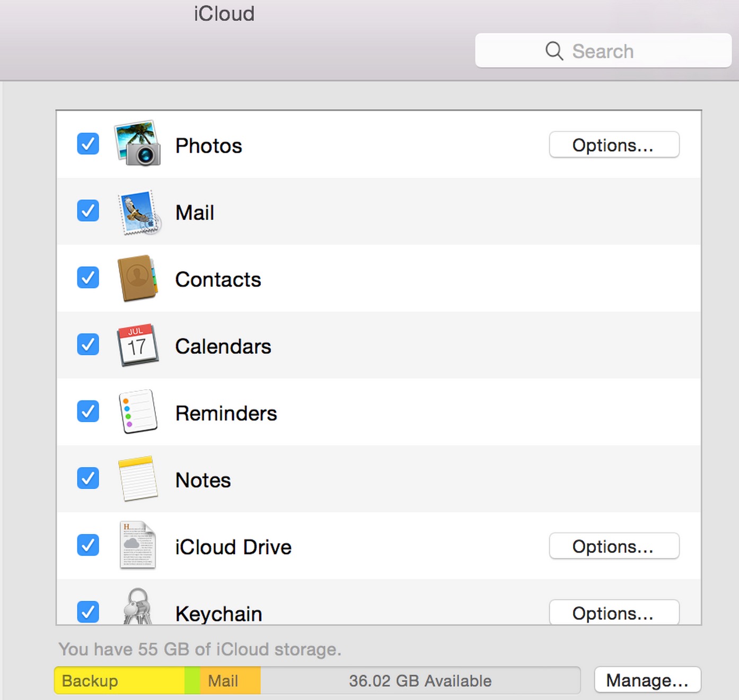The image size is (739, 700).
Task: Click the Manage storage button
Action: (647, 680)
